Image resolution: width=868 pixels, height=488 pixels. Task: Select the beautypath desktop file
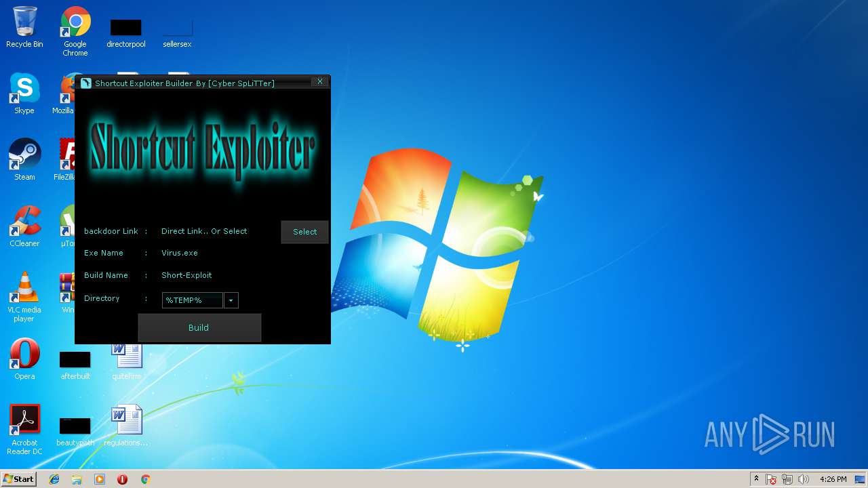click(x=75, y=430)
